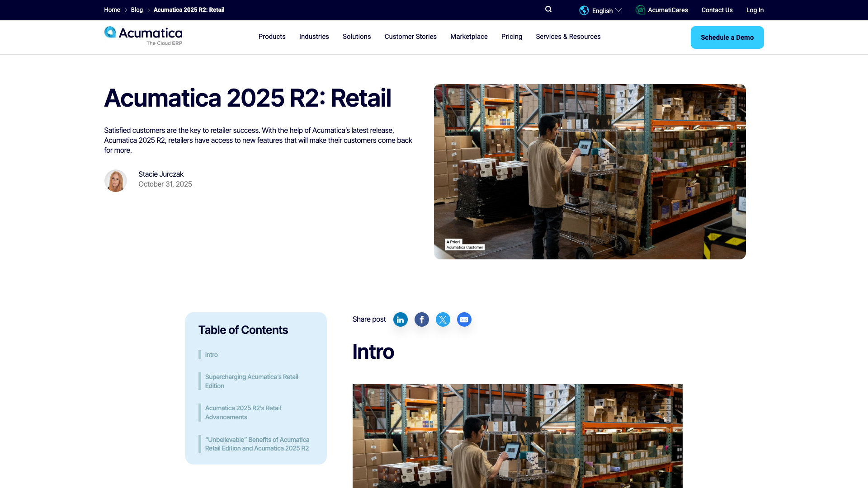
Task: Share post via email icon
Action: coord(464,319)
